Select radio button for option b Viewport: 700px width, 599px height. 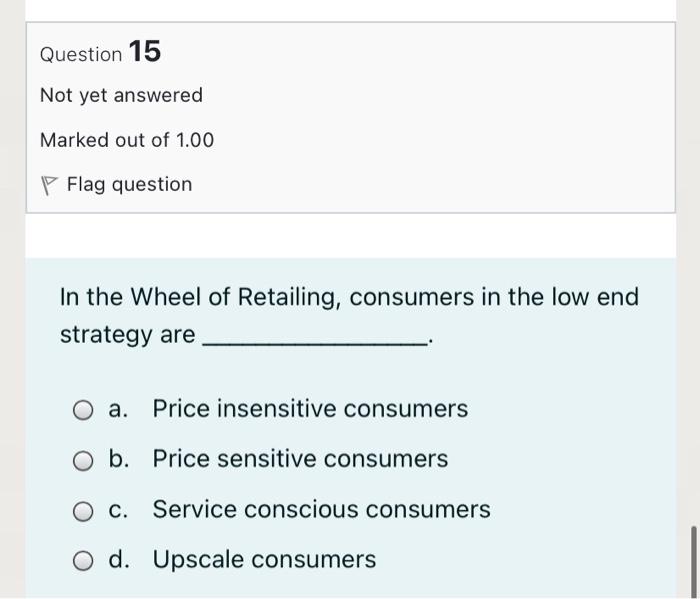tap(84, 460)
